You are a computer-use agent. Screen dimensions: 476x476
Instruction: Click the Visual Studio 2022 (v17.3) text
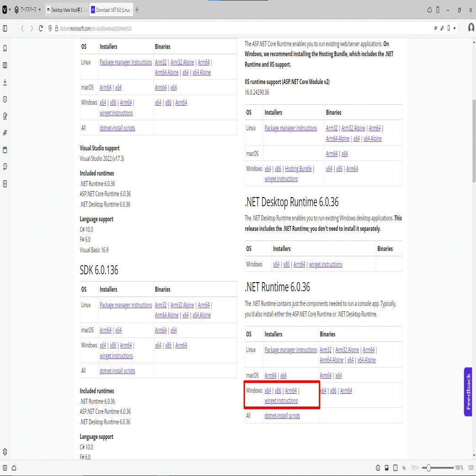coord(102,159)
